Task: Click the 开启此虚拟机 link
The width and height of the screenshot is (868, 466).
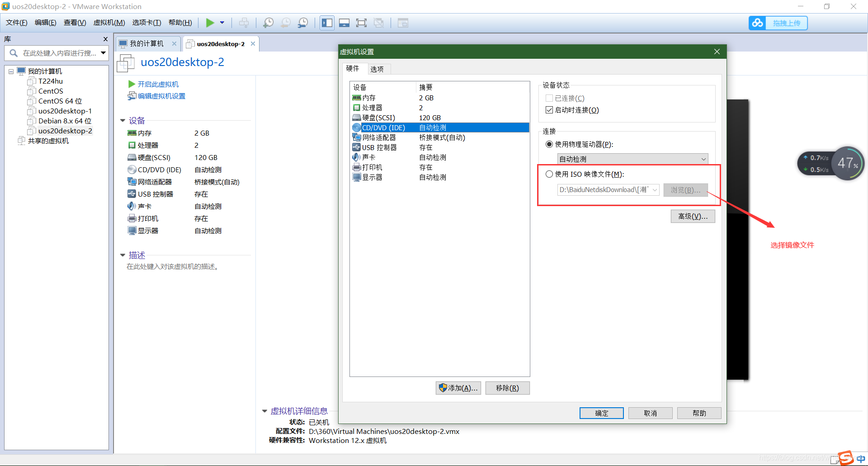Action: click(158, 85)
